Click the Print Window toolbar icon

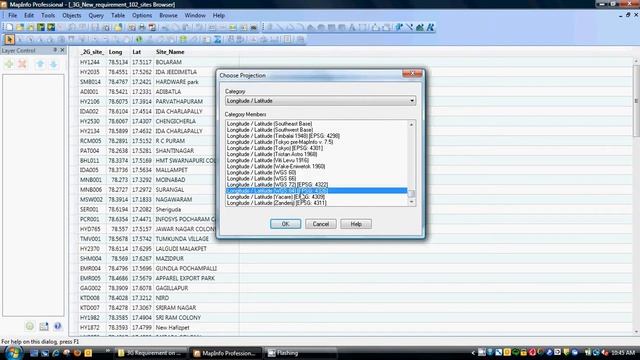coord(142,27)
